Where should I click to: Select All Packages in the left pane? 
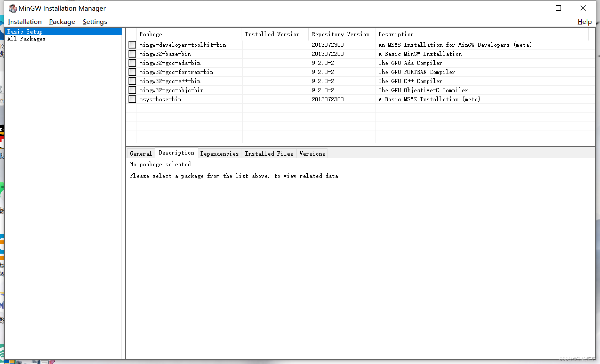tap(26, 39)
